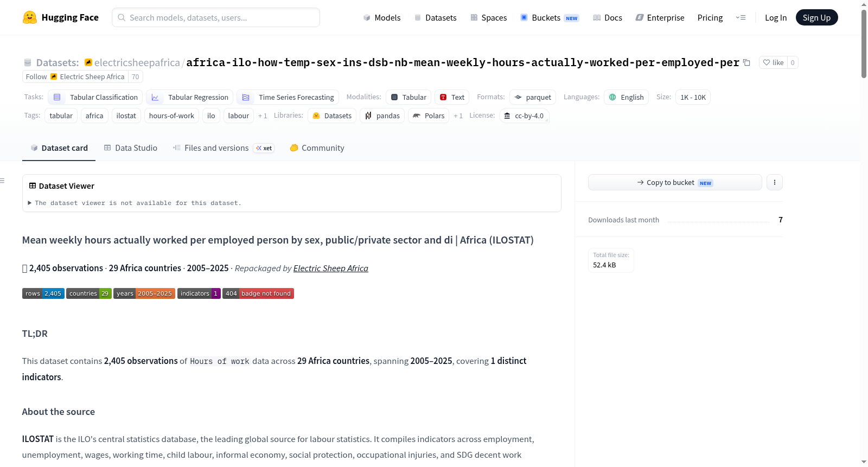
Task: Select the English language tag
Action: pos(627,97)
